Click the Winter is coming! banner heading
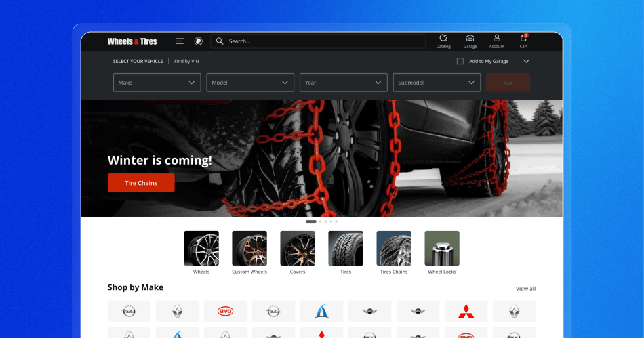The width and height of the screenshot is (644, 338). (x=160, y=160)
